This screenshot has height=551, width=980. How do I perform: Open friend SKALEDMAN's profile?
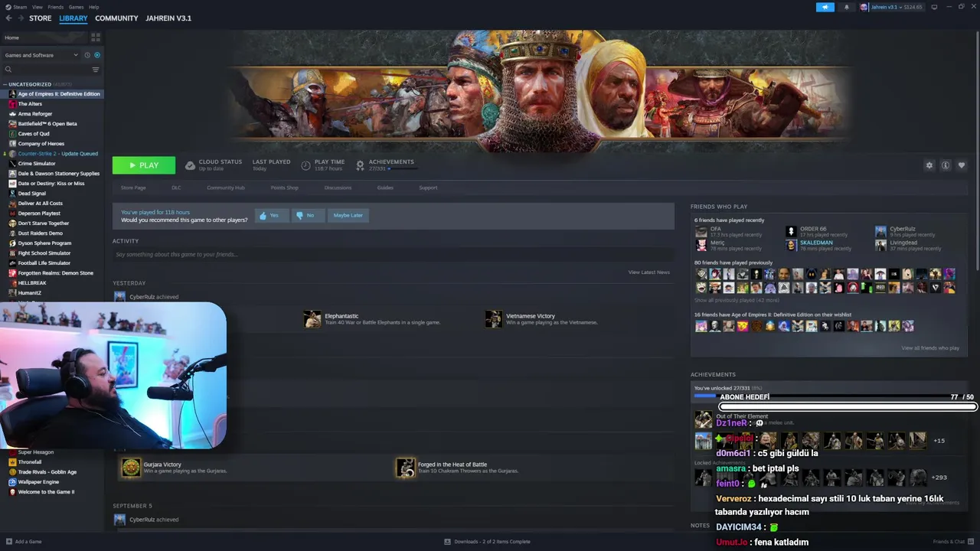pyautogui.click(x=816, y=243)
